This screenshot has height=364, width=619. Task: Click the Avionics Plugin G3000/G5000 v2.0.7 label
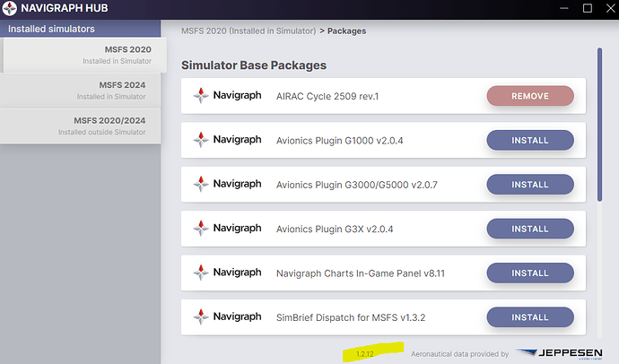pos(357,185)
